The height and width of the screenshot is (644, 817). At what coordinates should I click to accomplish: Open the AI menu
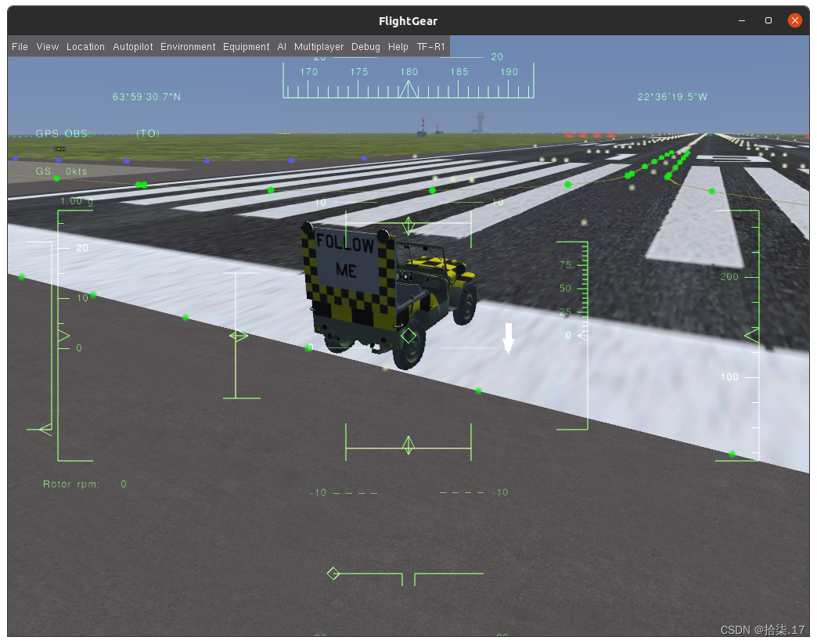pyautogui.click(x=282, y=46)
